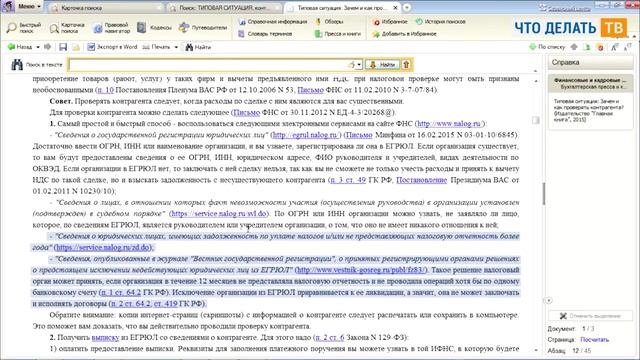
Task: Click the small page icon at text margin
Action: (536, 120)
